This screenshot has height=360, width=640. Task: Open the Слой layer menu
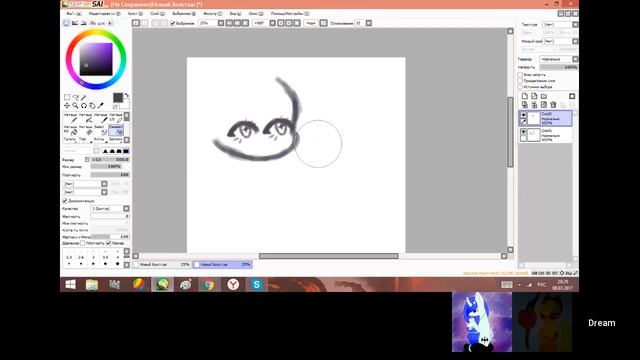(157, 14)
